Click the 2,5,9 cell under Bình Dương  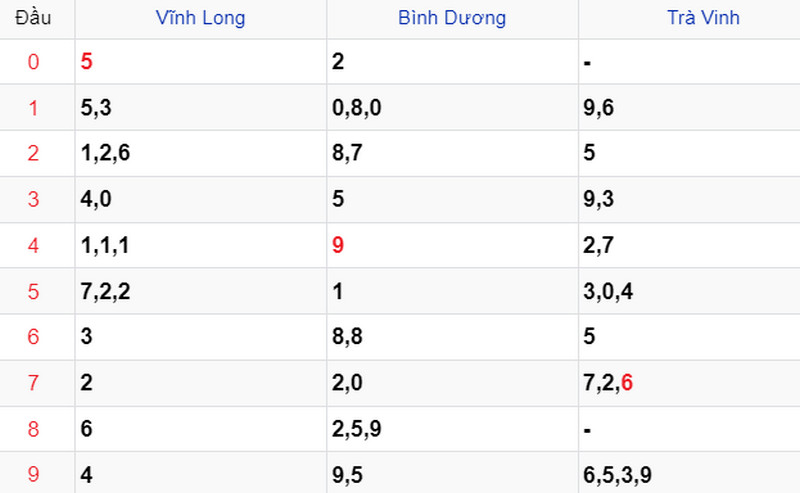coord(452,429)
